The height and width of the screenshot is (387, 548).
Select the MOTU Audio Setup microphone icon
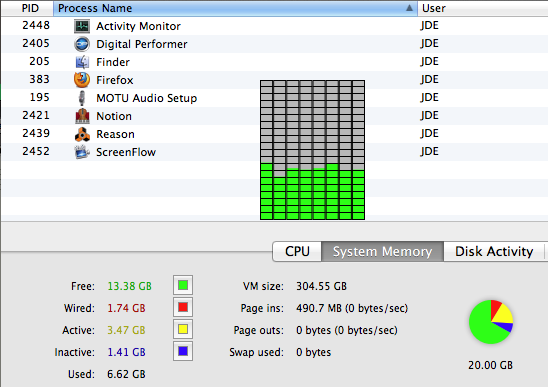click(82, 98)
